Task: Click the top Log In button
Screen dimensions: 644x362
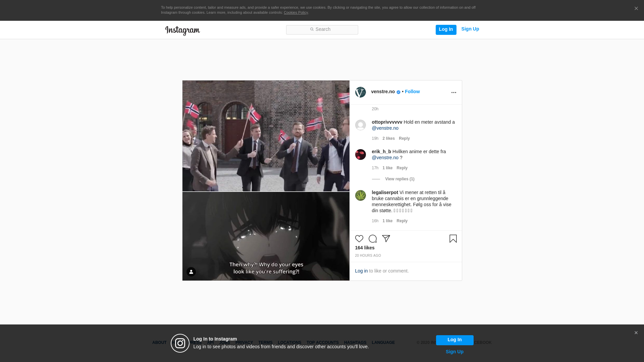Action: [x=446, y=29]
